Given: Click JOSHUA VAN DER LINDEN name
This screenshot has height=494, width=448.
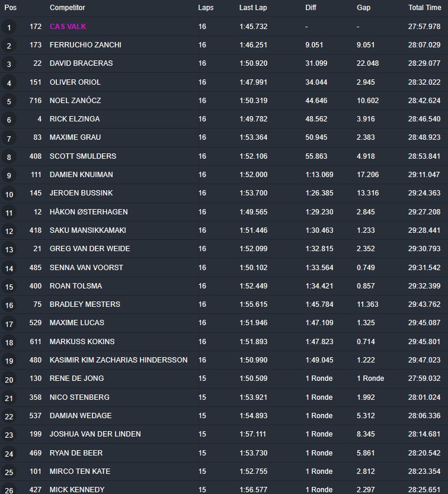Looking at the screenshot, I should coord(95,434).
